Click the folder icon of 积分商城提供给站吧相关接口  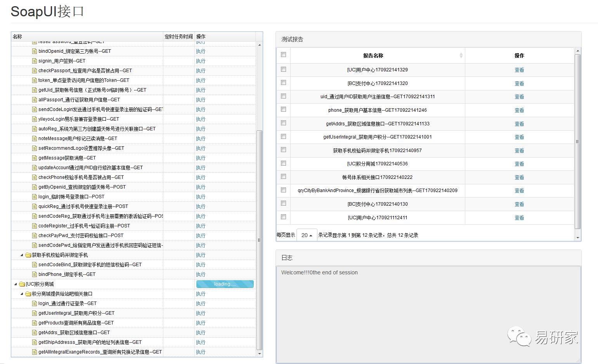28,294
